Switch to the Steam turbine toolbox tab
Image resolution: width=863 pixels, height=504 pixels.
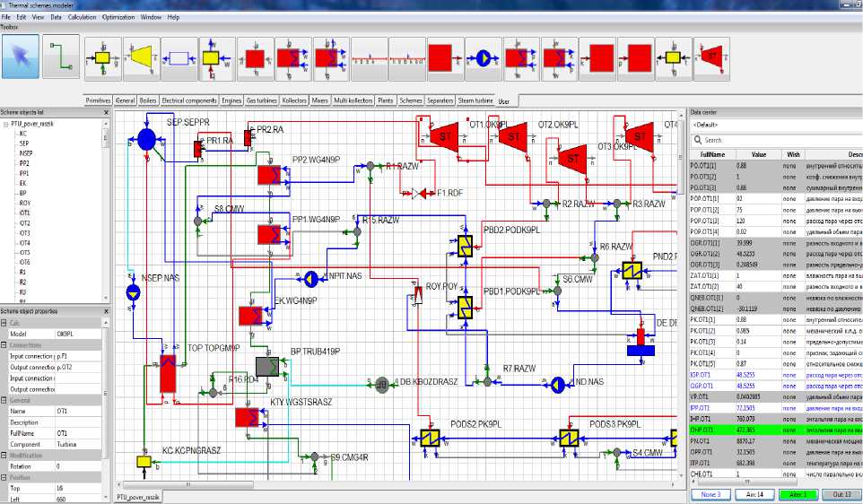point(475,100)
